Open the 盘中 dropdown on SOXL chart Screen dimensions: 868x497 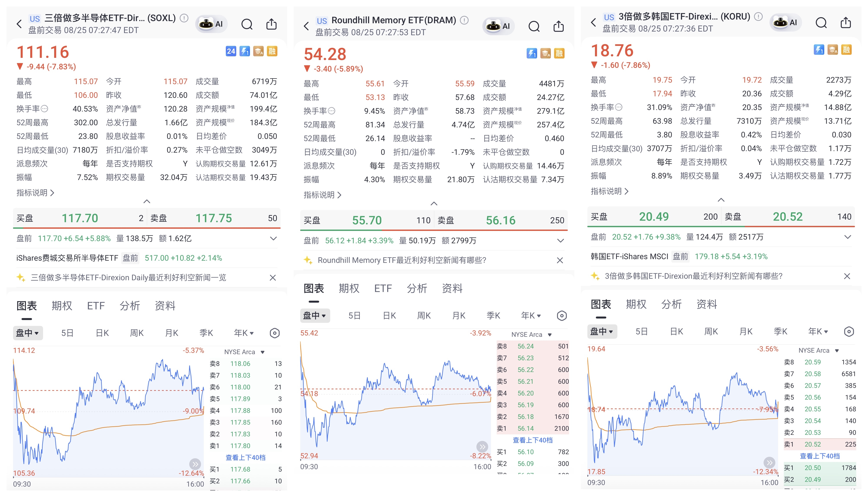pos(28,333)
